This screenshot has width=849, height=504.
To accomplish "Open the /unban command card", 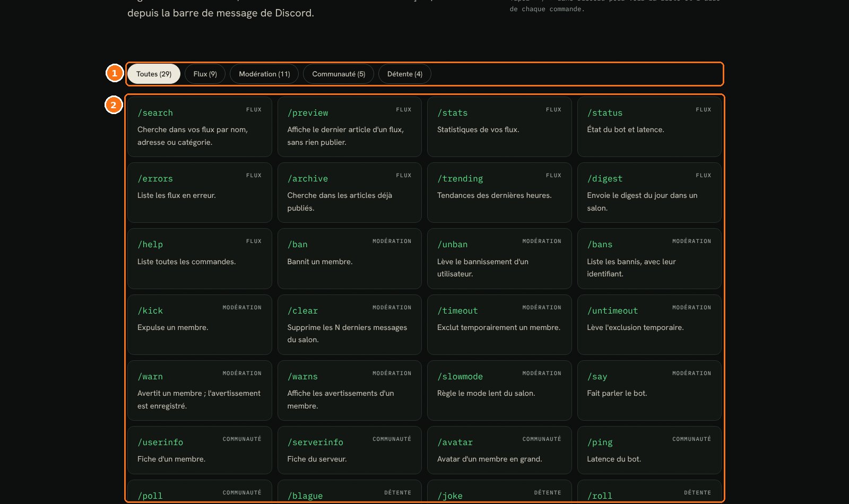I will click(499, 258).
